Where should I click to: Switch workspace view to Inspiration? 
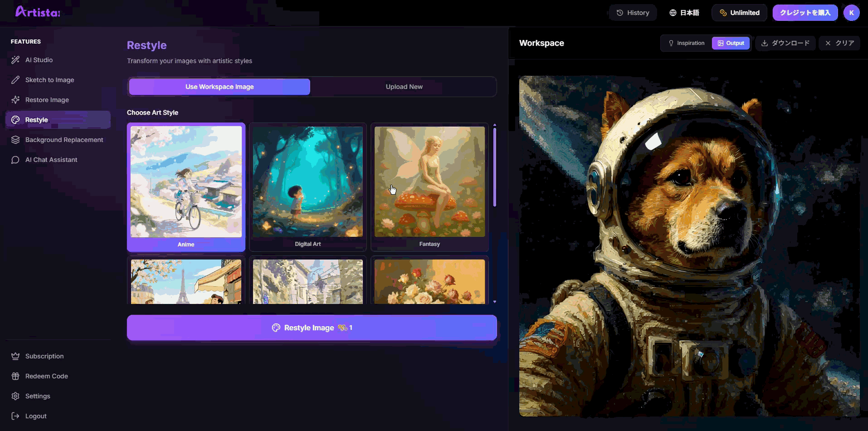click(686, 43)
